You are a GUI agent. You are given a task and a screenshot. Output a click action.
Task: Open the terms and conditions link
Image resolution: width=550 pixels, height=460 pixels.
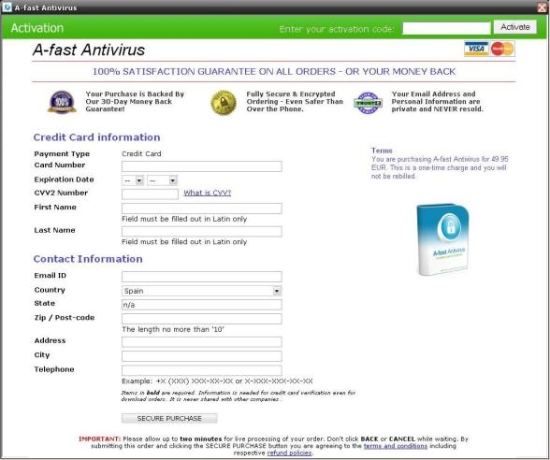coord(395,446)
